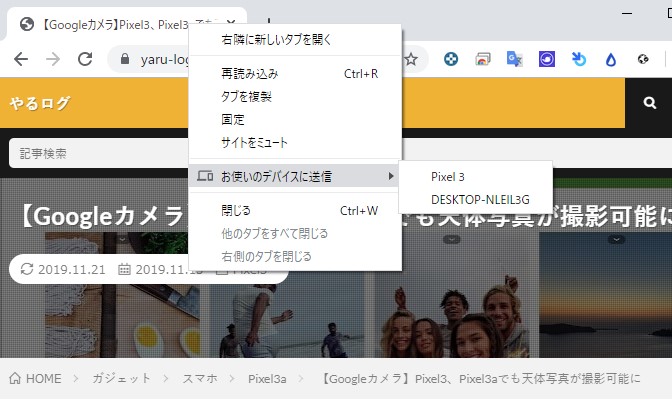Click the calendar icon beside publish date

(124, 269)
